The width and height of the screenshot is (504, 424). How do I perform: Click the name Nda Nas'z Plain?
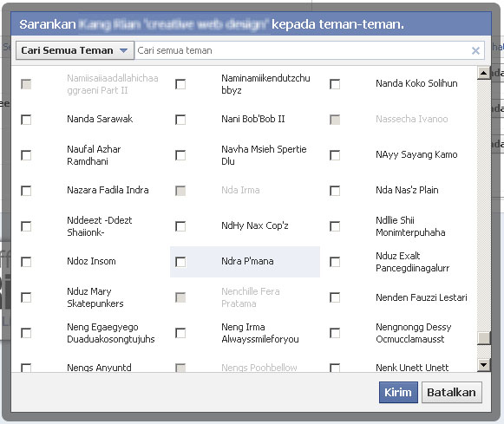click(407, 190)
